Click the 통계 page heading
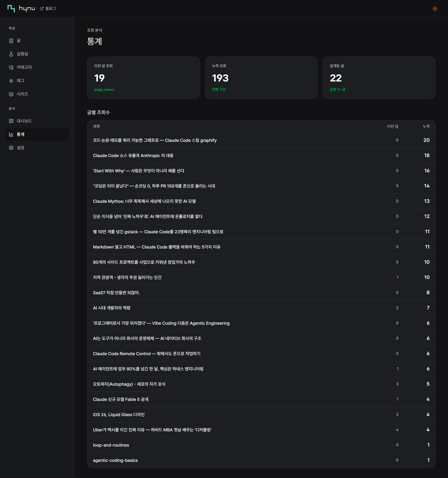 [95, 41]
